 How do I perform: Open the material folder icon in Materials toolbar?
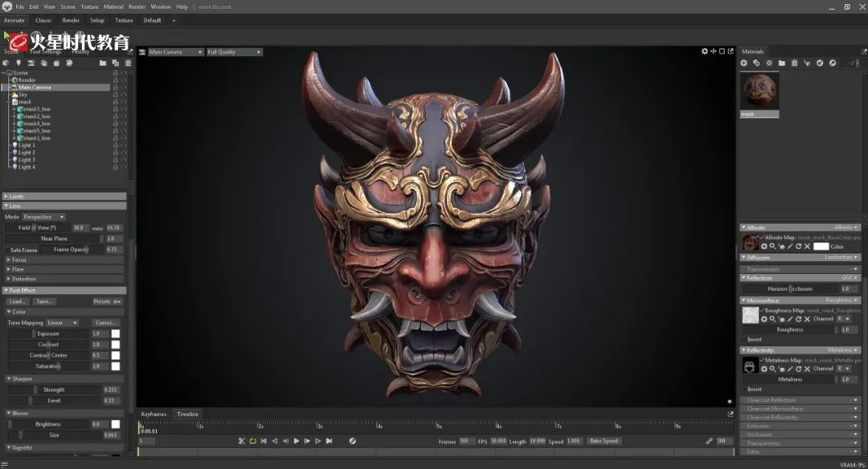click(782, 63)
